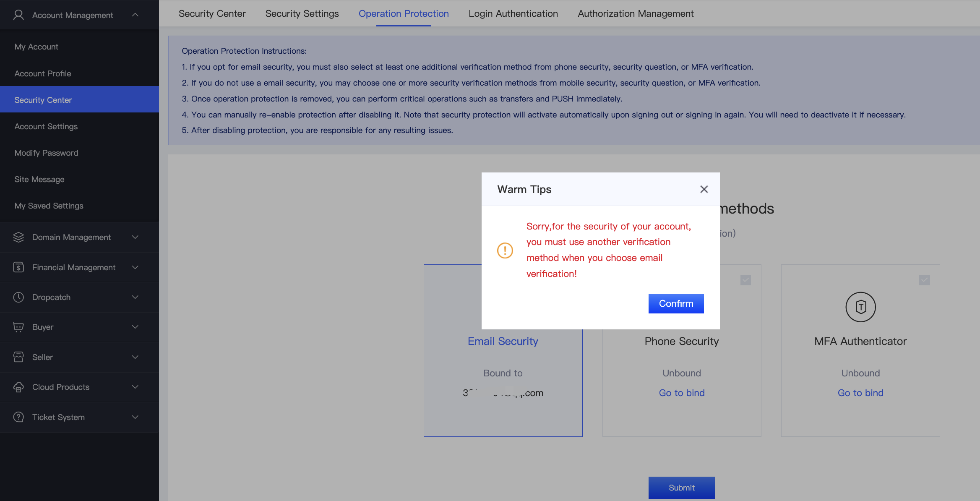Click the Seller storefront icon
The width and height of the screenshot is (980, 501).
coord(18,357)
